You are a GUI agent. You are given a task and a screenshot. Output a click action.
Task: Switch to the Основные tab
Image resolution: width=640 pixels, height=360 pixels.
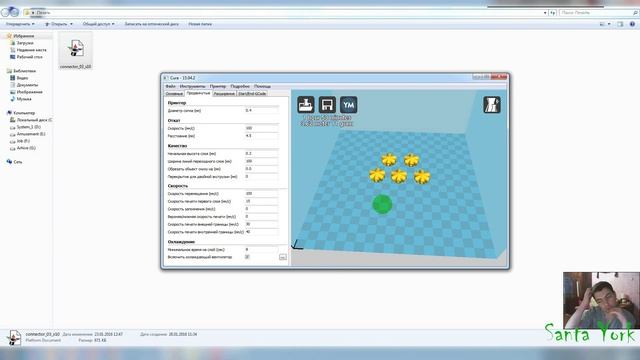click(x=174, y=94)
